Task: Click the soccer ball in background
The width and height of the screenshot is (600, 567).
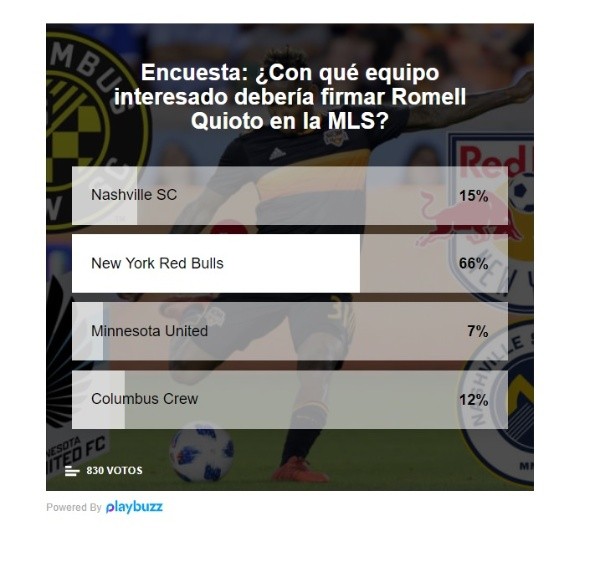Action: (202, 451)
